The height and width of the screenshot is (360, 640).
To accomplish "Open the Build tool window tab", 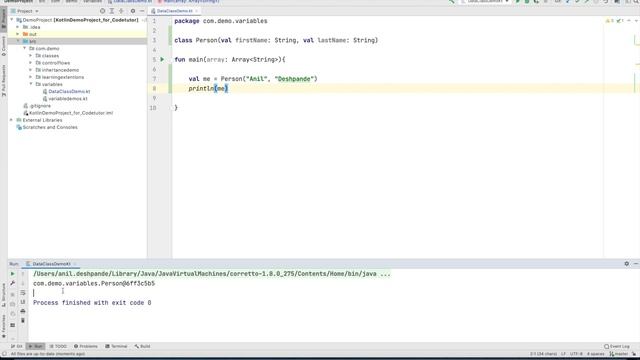I will click(142, 346).
